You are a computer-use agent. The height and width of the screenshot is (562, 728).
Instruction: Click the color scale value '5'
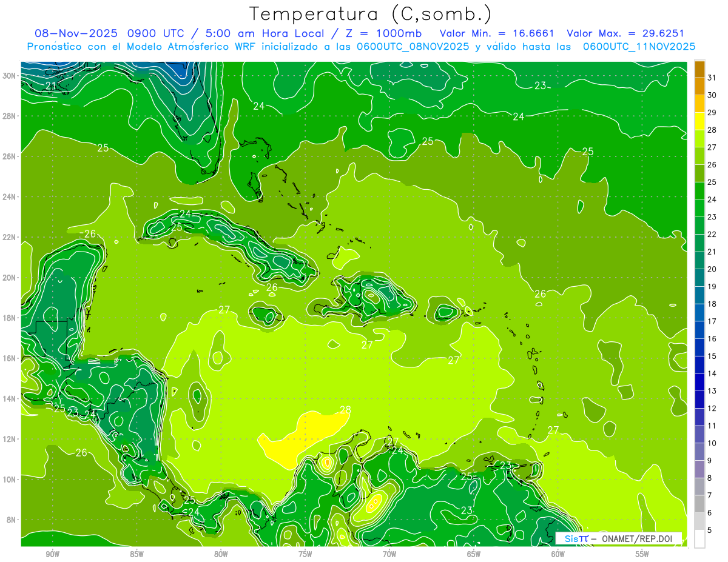(x=710, y=530)
